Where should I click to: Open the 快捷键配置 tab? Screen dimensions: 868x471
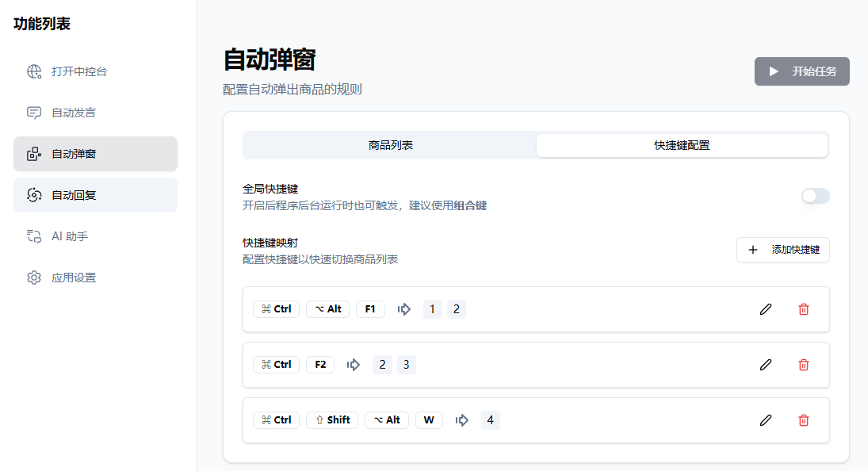tap(682, 145)
